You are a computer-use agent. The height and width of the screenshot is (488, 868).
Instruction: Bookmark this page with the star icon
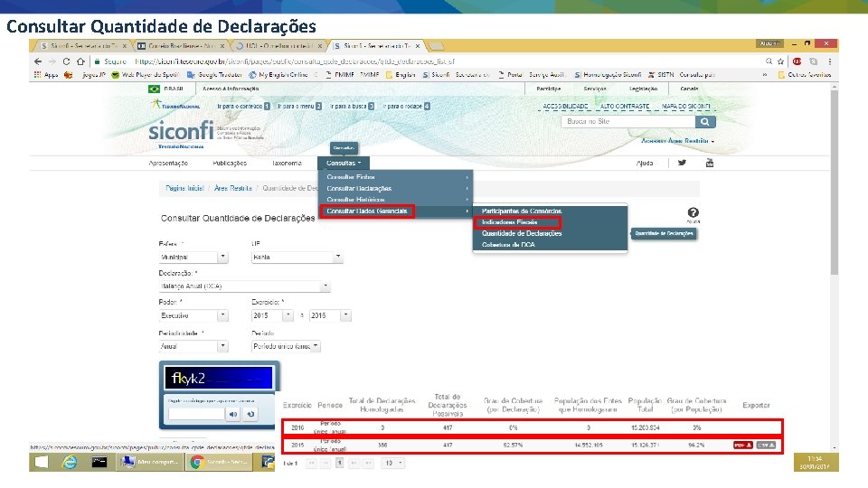(x=780, y=61)
